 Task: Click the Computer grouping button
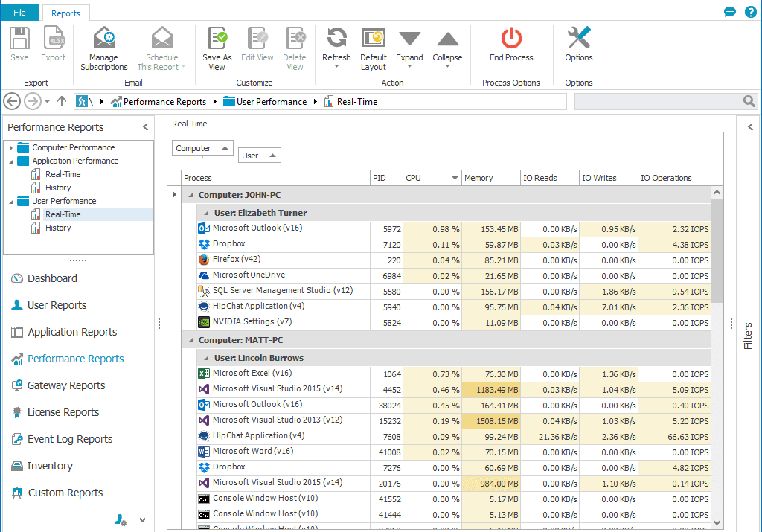coord(202,148)
